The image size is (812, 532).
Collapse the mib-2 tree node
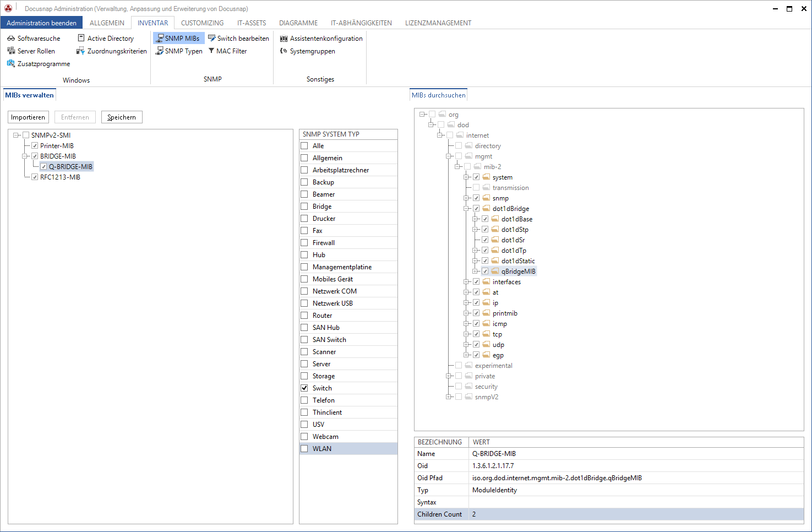click(x=458, y=167)
